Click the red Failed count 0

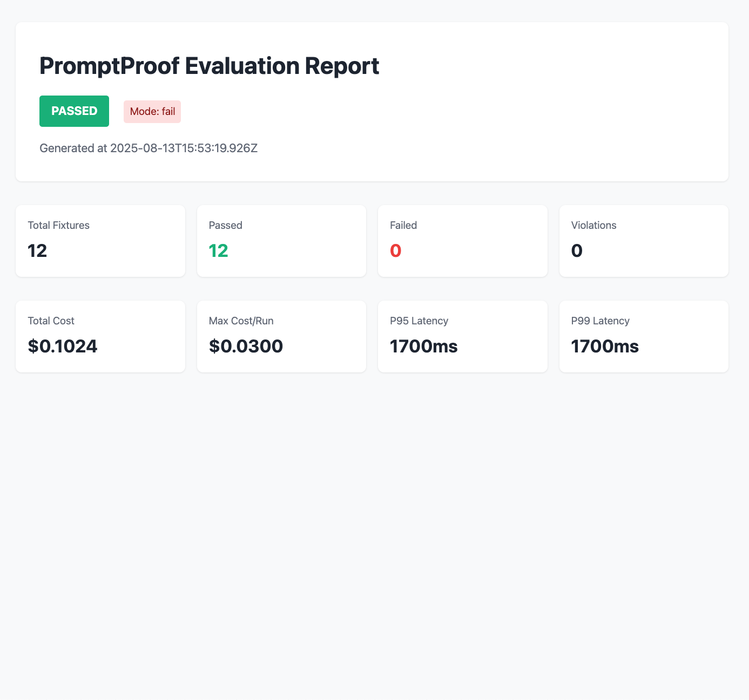pos(395,251)
